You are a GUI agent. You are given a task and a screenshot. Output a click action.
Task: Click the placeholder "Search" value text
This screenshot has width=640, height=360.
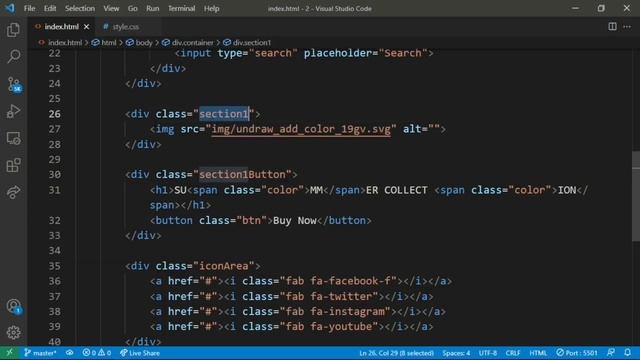coord(402,53)
